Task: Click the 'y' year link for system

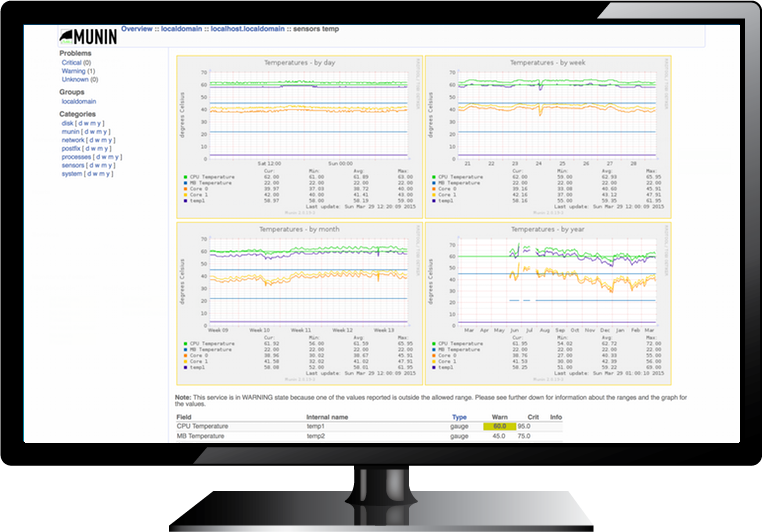Action: 108,173
